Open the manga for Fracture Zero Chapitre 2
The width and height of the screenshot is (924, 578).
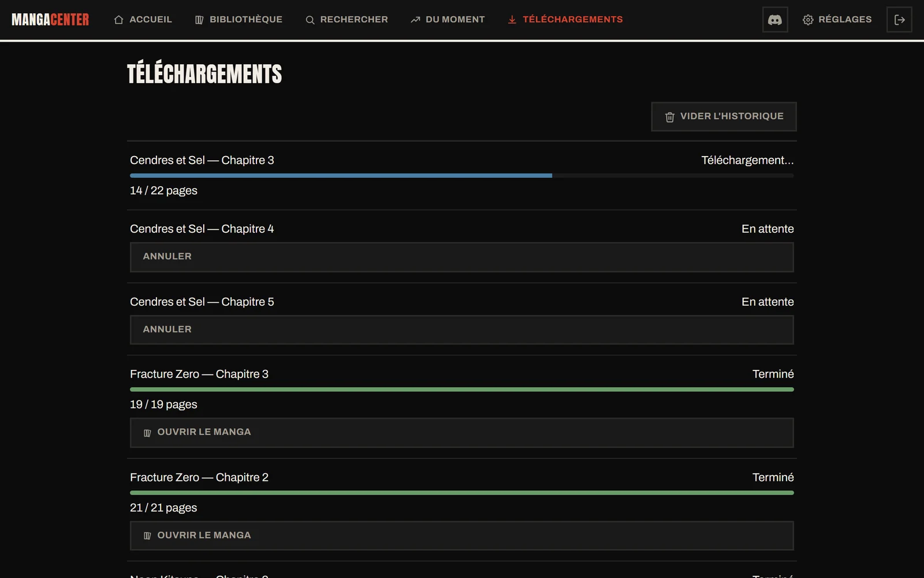pyautogui.click(x=462, y=536)
